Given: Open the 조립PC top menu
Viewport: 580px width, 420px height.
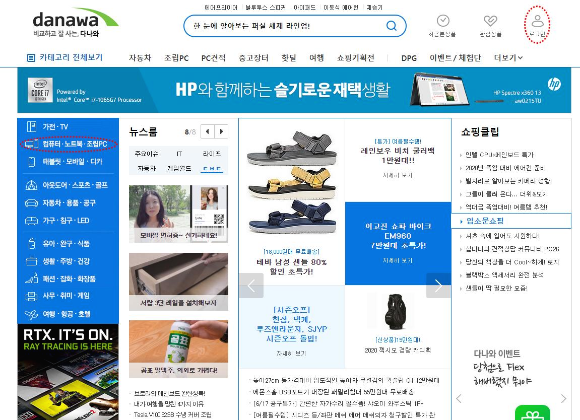Looking at the screenshot, I should (x=176, y=58).
